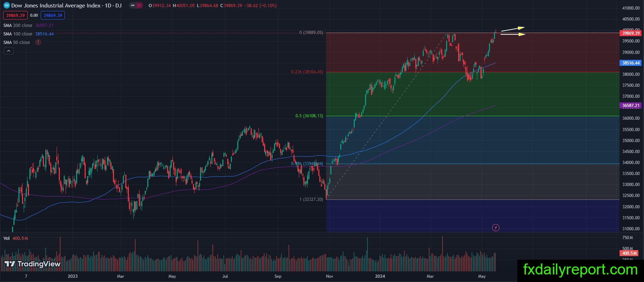Click the Fibonacci 0 (39889.05) level label
644x282 pixels.
point(311,33)
